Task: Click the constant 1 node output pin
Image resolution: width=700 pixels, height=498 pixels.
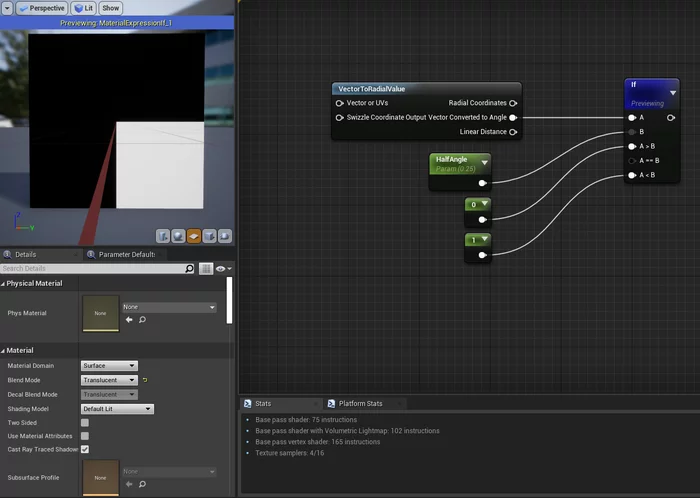Action: (483, 255)
